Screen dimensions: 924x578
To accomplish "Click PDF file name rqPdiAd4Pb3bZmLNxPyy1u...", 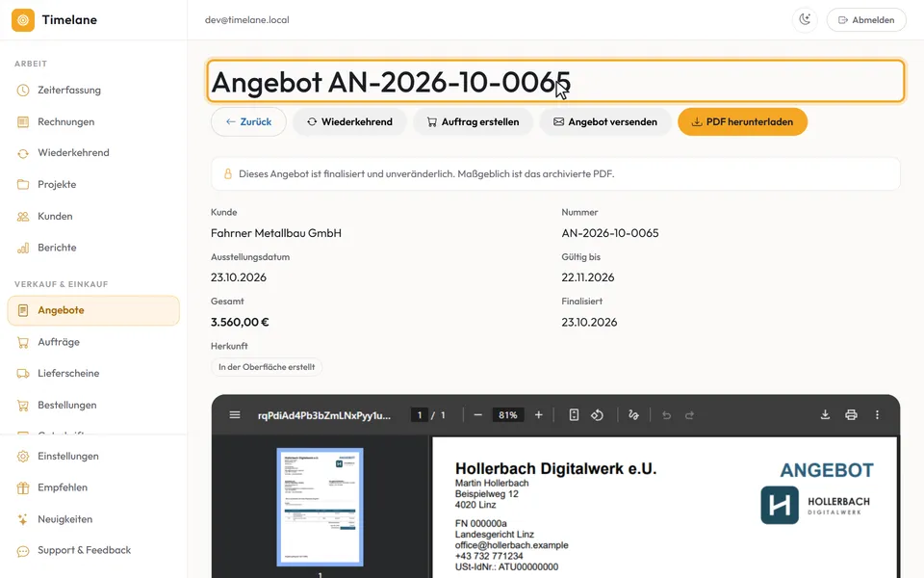I will (x=324, y=415).
